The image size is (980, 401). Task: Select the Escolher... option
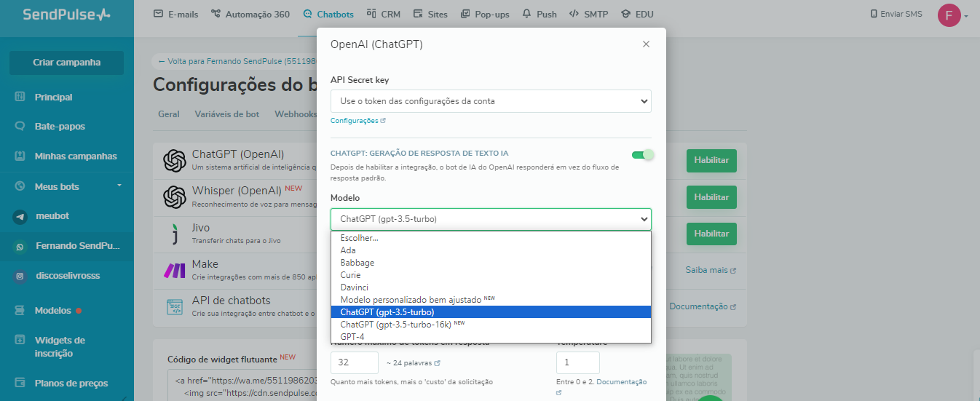[x=491, y=238]
